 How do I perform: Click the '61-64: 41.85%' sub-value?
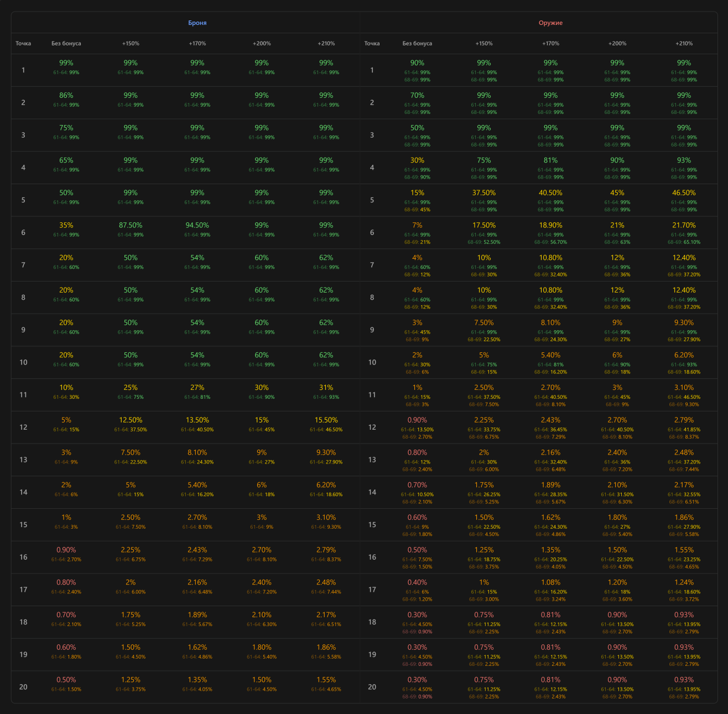point(684,430)
